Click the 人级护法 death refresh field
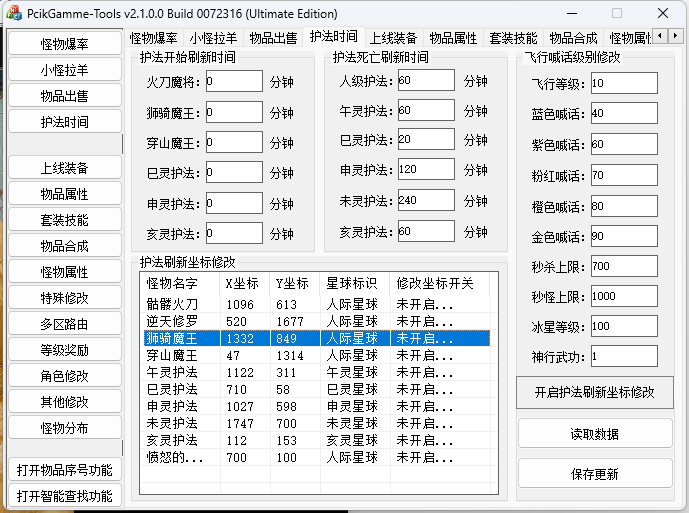689x513 pixels. coord(426,80)
